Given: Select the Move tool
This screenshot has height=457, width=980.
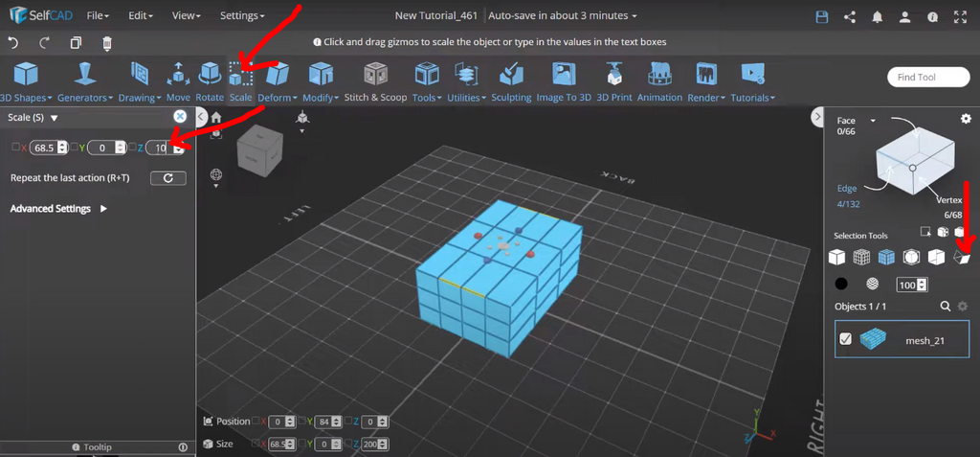Looking at the screenshot, I should click(x=178, y=81).
